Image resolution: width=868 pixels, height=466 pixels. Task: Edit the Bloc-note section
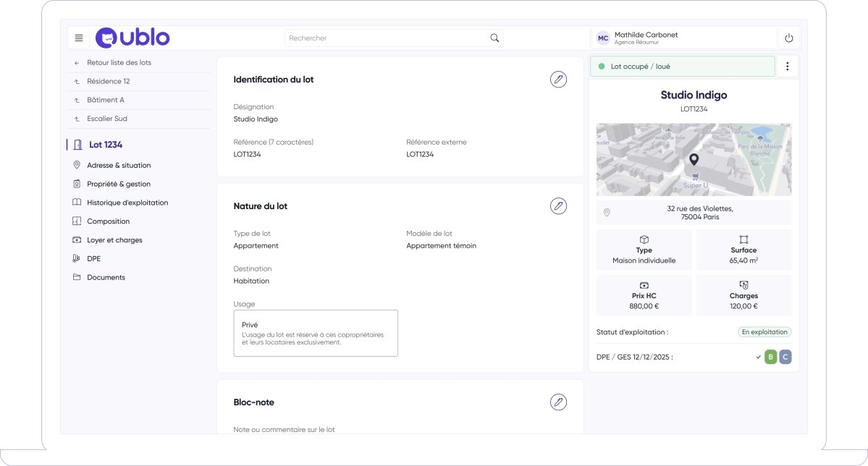(558, 402)
